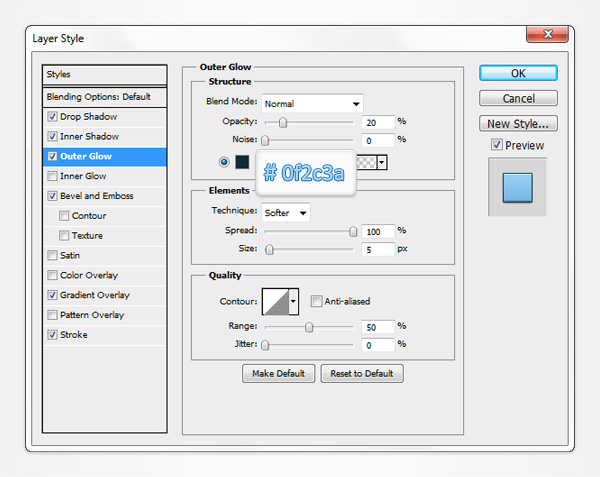Open the Technique dropdown set to Softer
The image size is (600, 477).
tap(286, 212)
